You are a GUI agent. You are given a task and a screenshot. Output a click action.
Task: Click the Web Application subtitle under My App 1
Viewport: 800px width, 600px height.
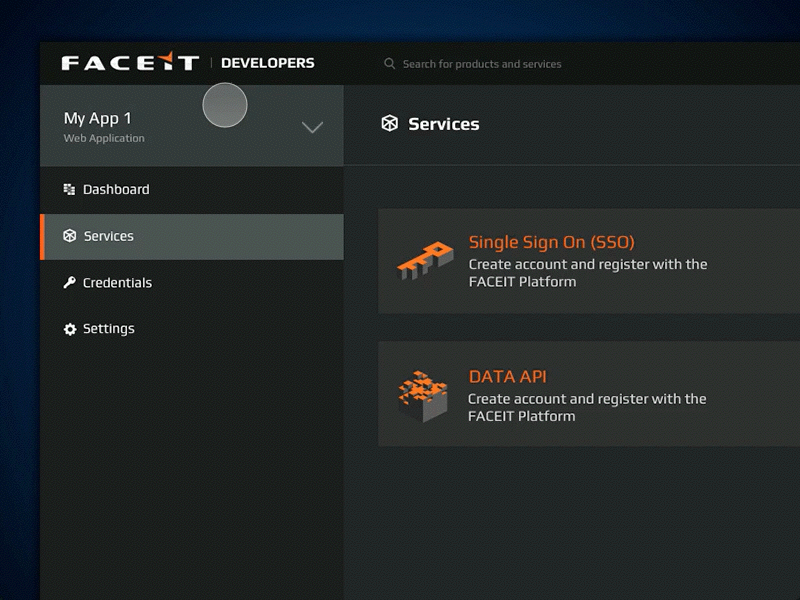104,139
